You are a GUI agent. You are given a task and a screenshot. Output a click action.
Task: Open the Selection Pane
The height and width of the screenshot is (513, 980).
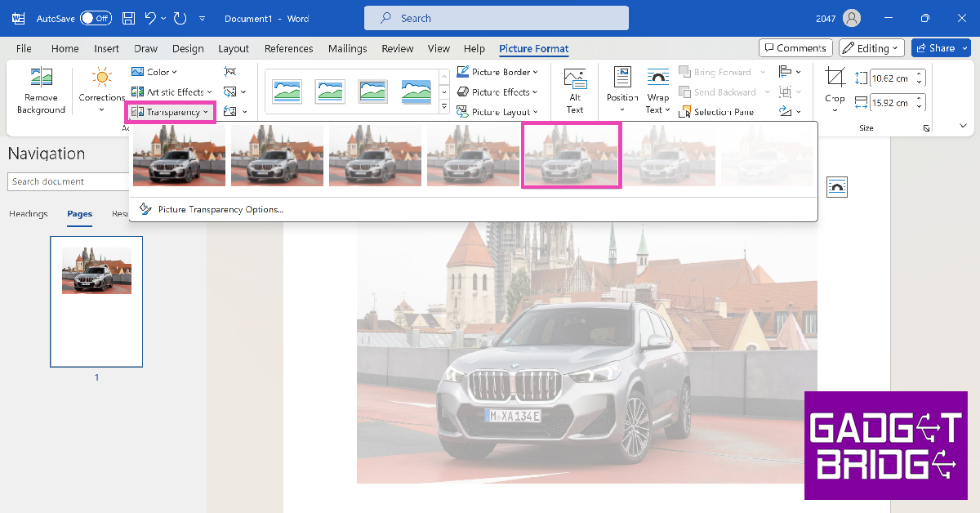click(716, 112)
